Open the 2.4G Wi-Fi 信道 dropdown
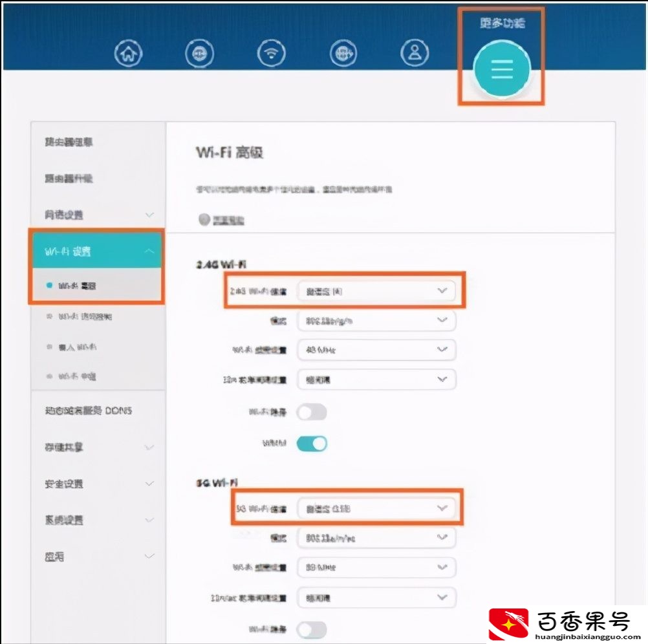Viewport: 648px width, 644px height. [x=376, y=291]
